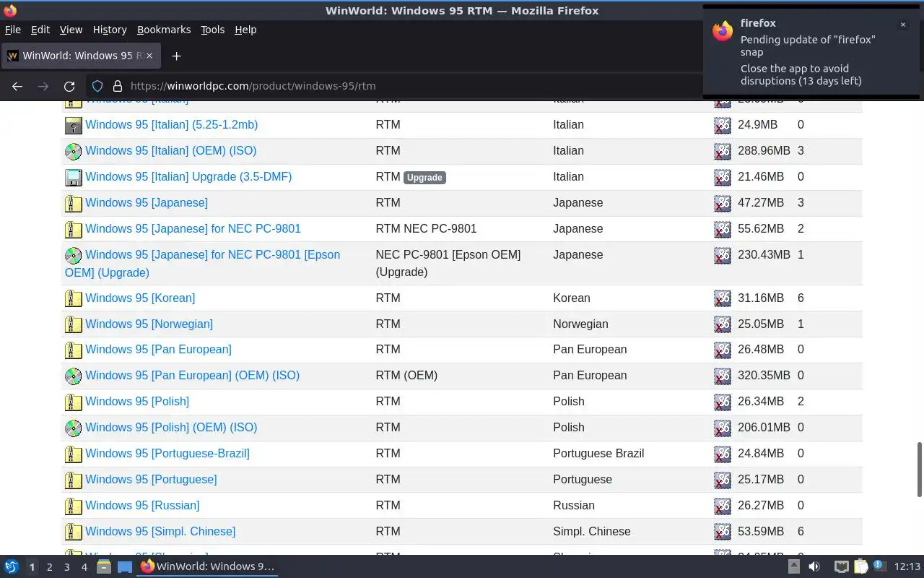924x578 pixels.
Task: Dismiss the firefox snap update notification
Action: coord(902,25)
